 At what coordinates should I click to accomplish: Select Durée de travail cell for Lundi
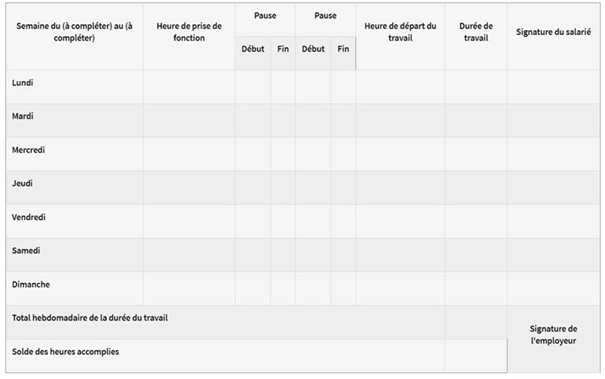476,87
